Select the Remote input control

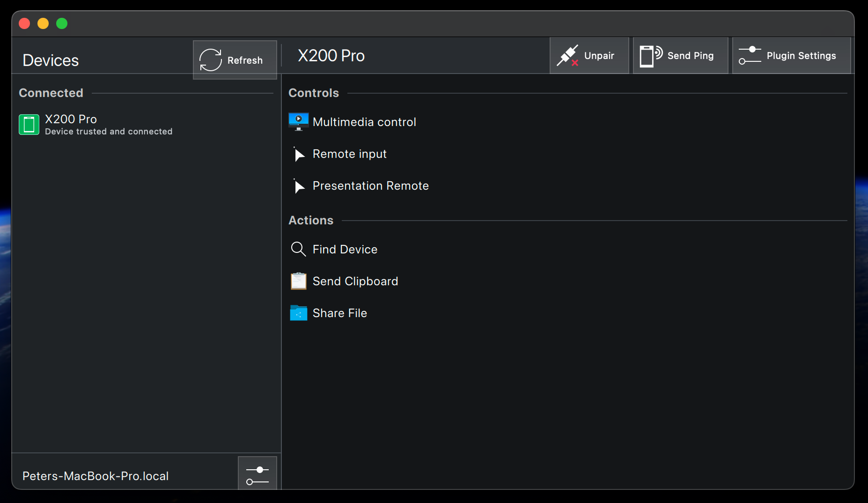click(x=349, y=154)
